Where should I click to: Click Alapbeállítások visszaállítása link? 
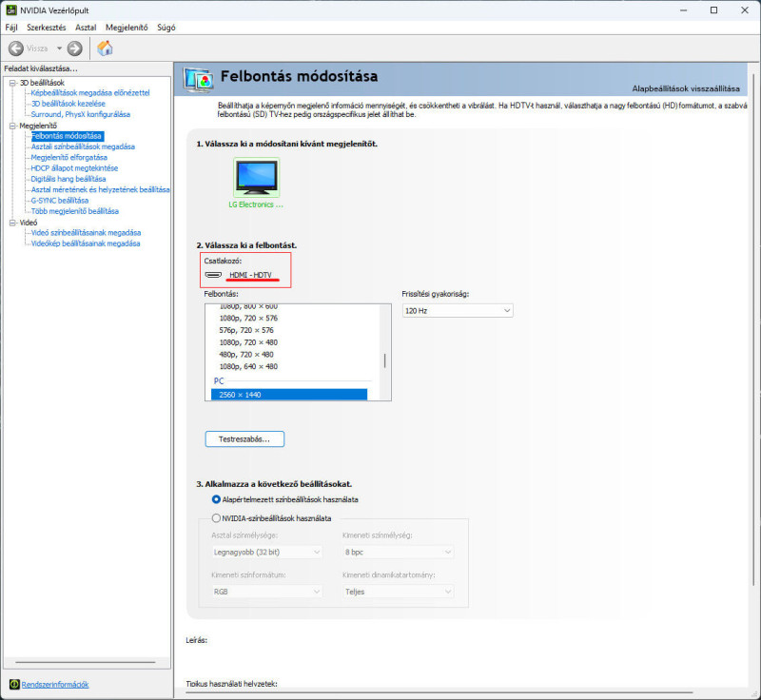click(686, 88)
